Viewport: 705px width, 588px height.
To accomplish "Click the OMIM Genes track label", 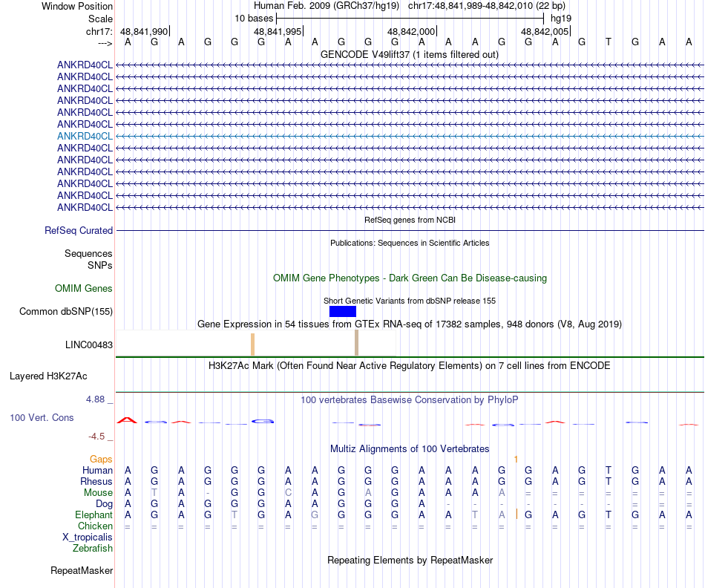I will point(84,288).
